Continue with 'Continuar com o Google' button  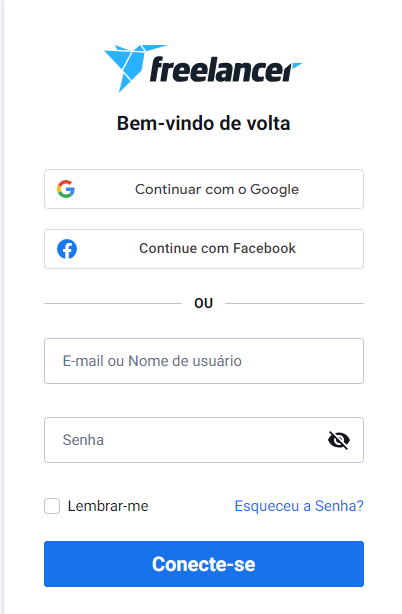204,189
